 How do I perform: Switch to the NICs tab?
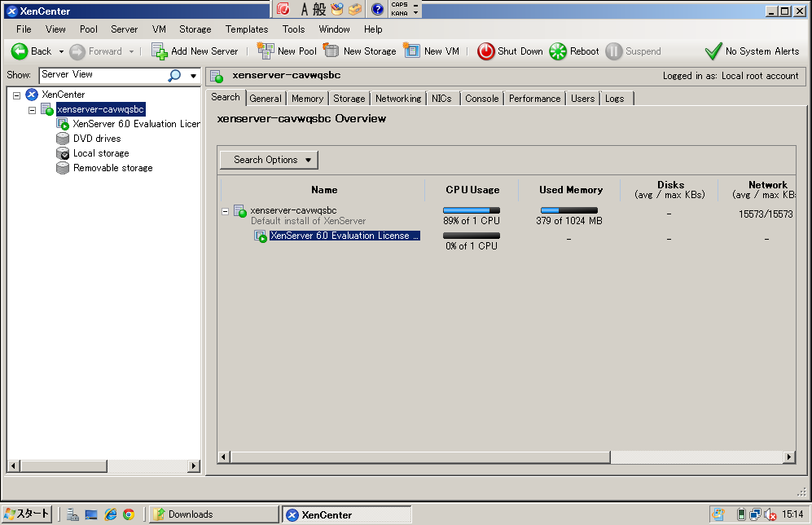click(x=441, y=99)
